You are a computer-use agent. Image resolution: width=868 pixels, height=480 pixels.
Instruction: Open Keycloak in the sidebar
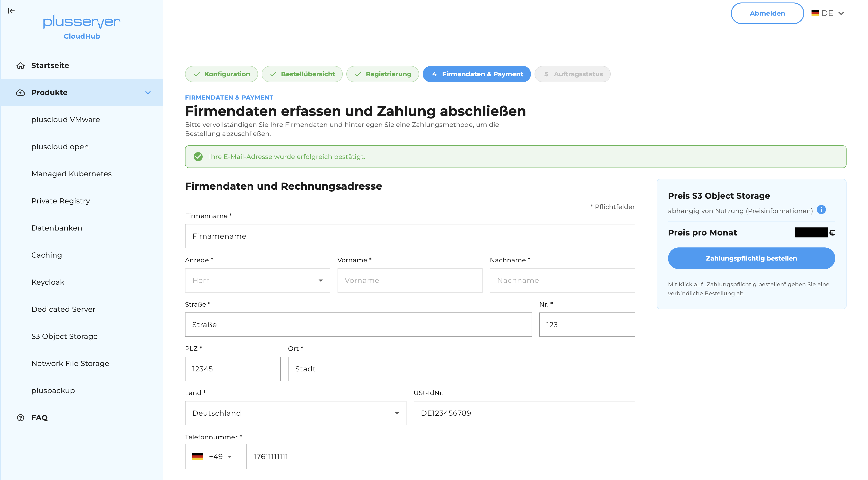coord(48,282)
